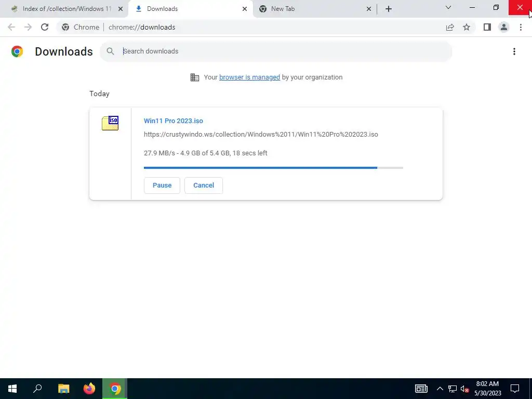Pause the Win11 Pro 2023.iso download

coord(162,185)
